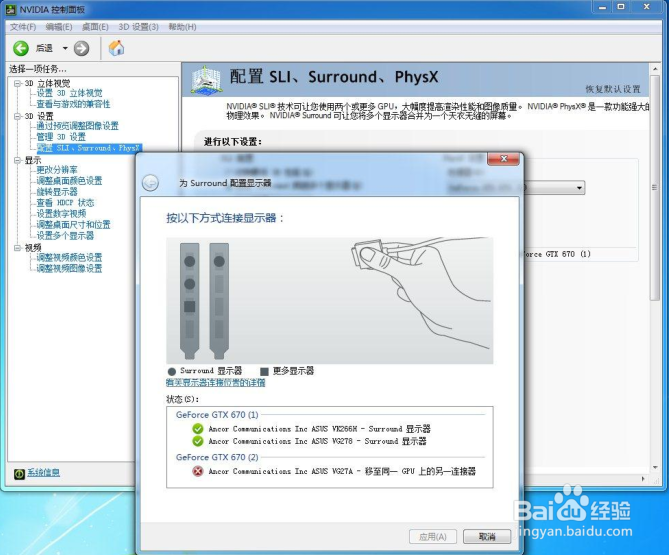Click green check icon for ASUS VG278
669x555 pixels.
[198, 441]
